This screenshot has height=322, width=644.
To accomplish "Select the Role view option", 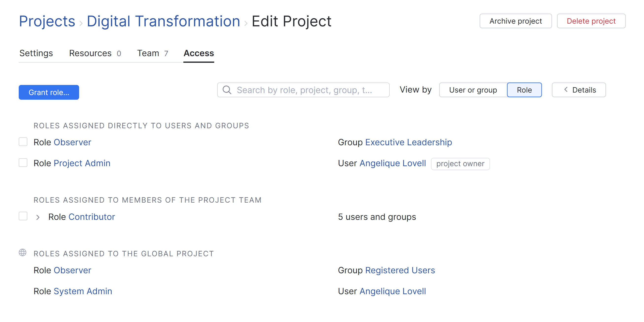I will pos(524,90).
